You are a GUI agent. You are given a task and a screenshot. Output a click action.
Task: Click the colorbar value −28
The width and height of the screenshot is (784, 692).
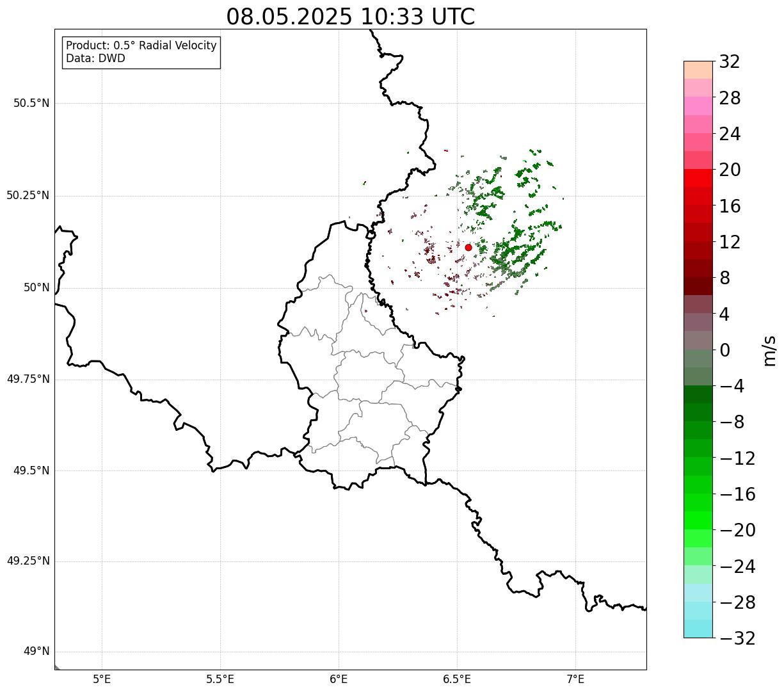pos(737,602)
